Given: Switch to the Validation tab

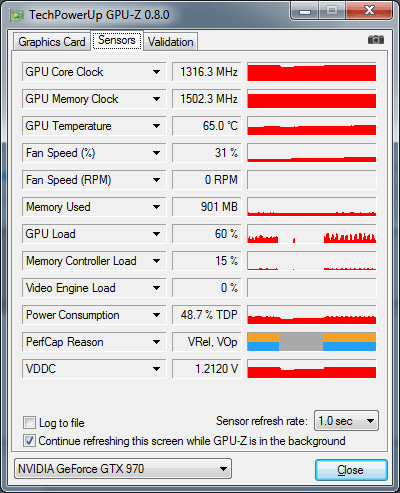Looking at the screenshot, I should (171, 42).
